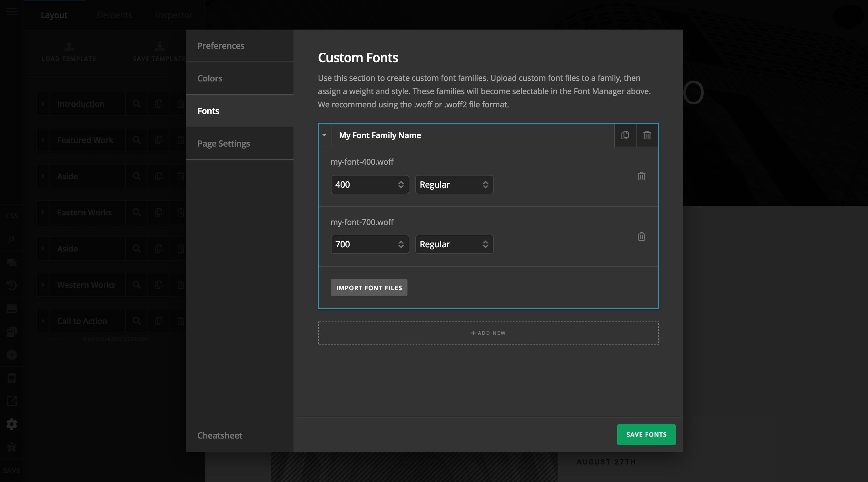
Task: Duplicate the My Font Family Name font family
Action: point(625,135)
